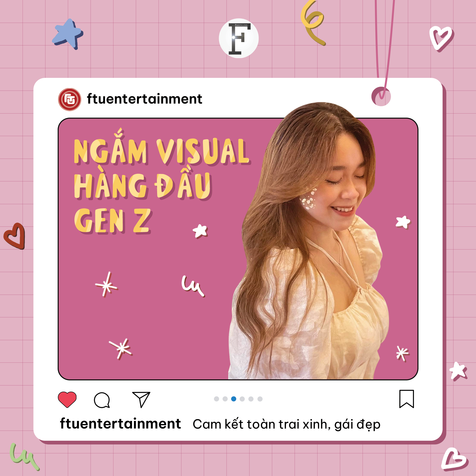Open the ftuentertainment username in the post header
The image size is (476, 476).
[x=144, y=99]
